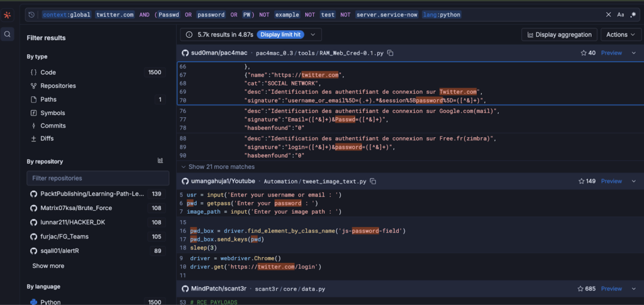This screenshot has height=305, width=644.
Task: Click the Sourcegraph logo icon
Action: 7,16
